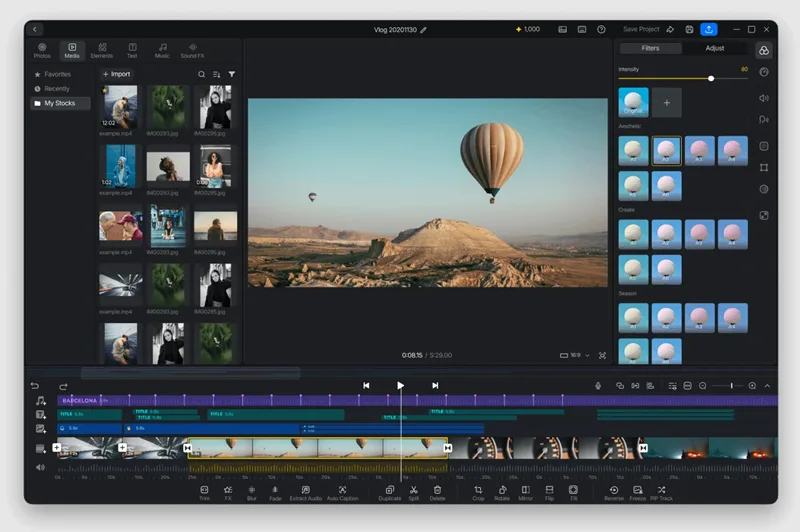Edit the project name with pencil icon
The width and height of the screenshot is (800, 532).
pos(423,30)
